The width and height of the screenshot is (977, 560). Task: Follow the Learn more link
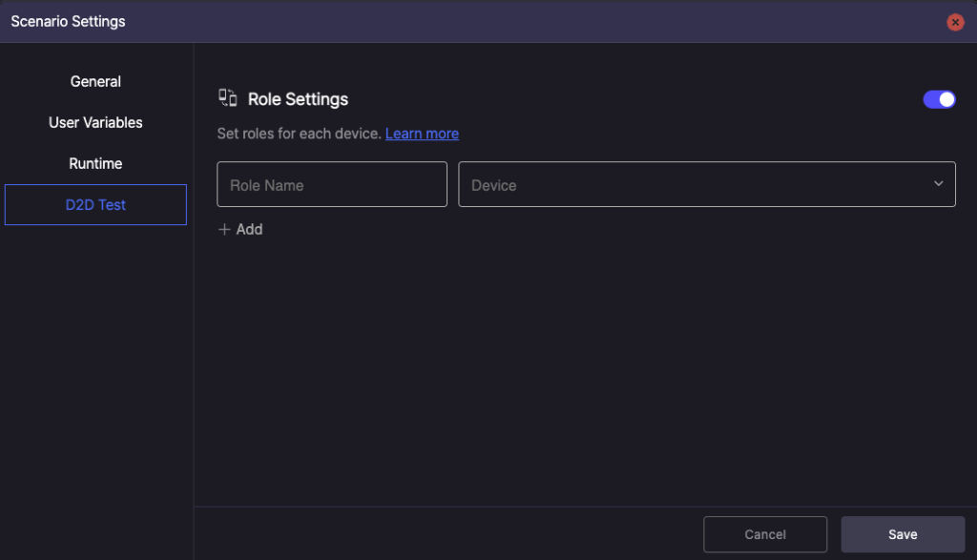(x=422, y=134)
